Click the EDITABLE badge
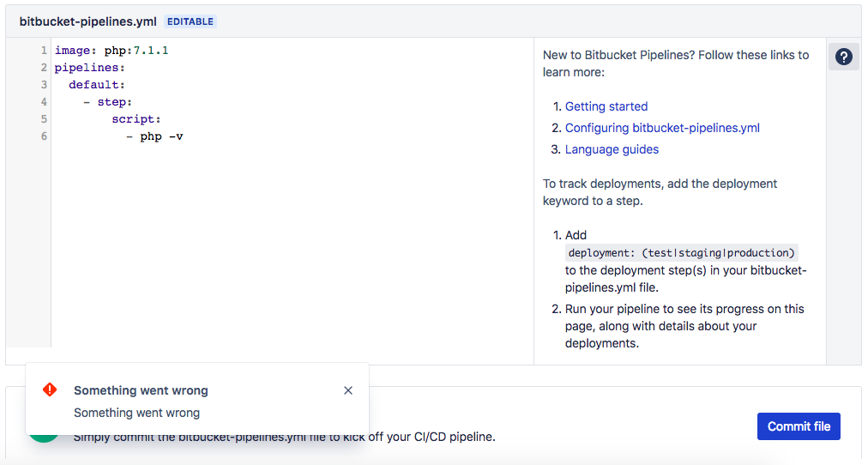Image resolution: width=868 pixels, height=465 pixels. coord(190,21)
